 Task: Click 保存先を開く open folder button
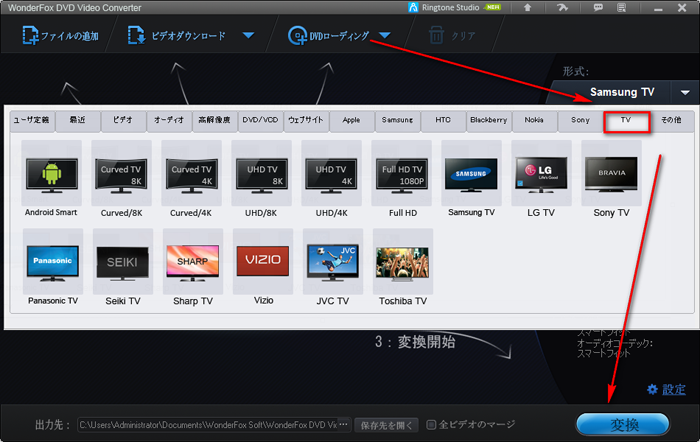(x=387, y=425)
